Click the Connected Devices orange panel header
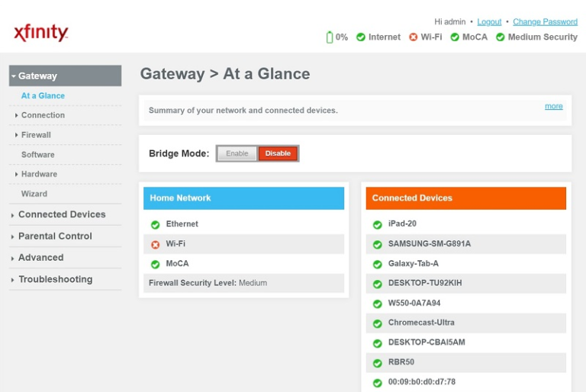 point(466,198)
